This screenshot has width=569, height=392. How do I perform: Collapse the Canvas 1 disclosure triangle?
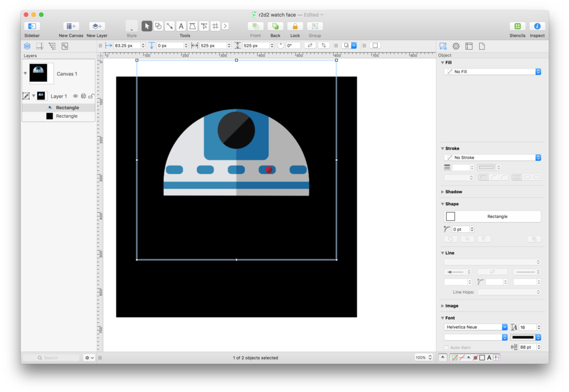[26, 73]
